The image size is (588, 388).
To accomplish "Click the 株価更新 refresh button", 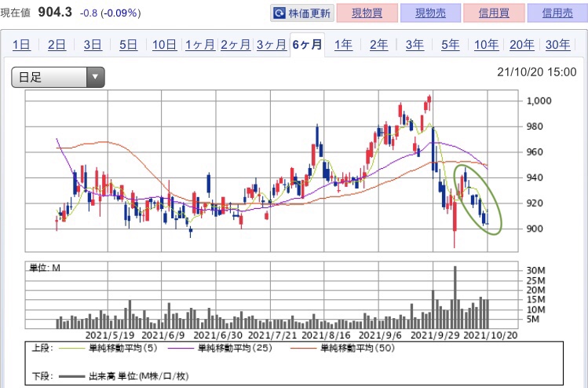I will 302,13.
